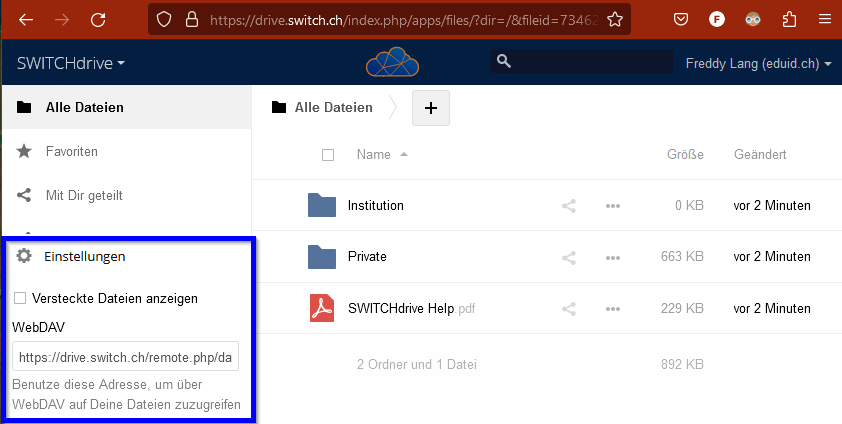The image size is (842, 424).
Task: Click the 229 KB size value
Action: pos(682,309)
